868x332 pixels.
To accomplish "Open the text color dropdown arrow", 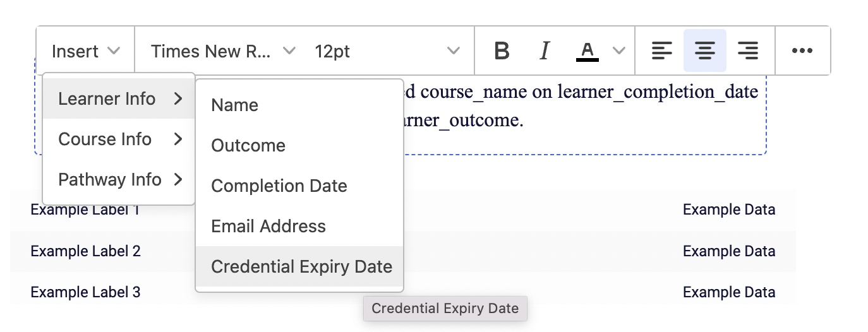I will pos(620,50).
